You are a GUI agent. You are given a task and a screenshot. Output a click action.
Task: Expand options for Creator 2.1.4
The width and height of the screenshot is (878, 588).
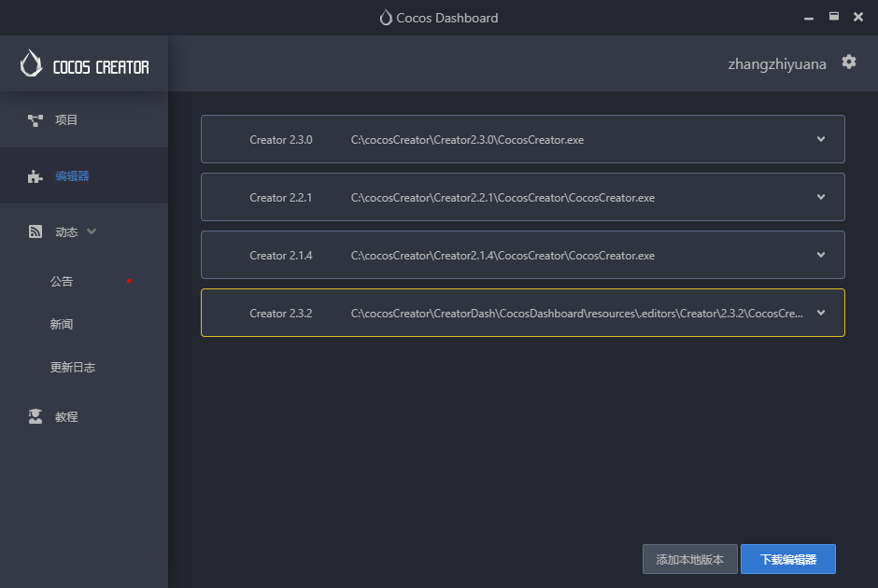click(x=821, y=255)
